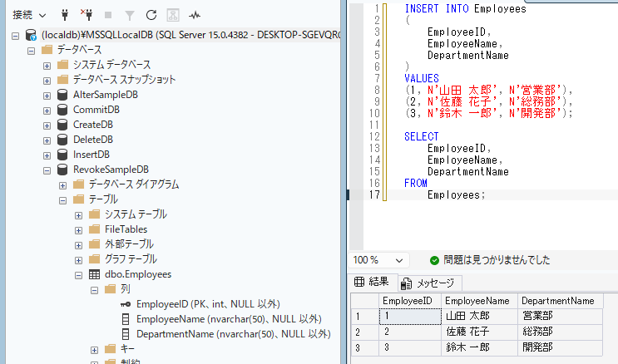Image resolution: width=618 pixels, height=364 pixels.
Task: Expand the InsertDB database node
Action: tap(47, 155)
